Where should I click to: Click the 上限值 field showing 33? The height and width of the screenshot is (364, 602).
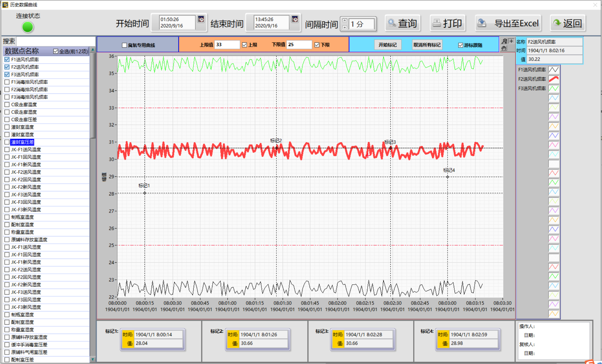pyautogui.click(x=227, y=45)
